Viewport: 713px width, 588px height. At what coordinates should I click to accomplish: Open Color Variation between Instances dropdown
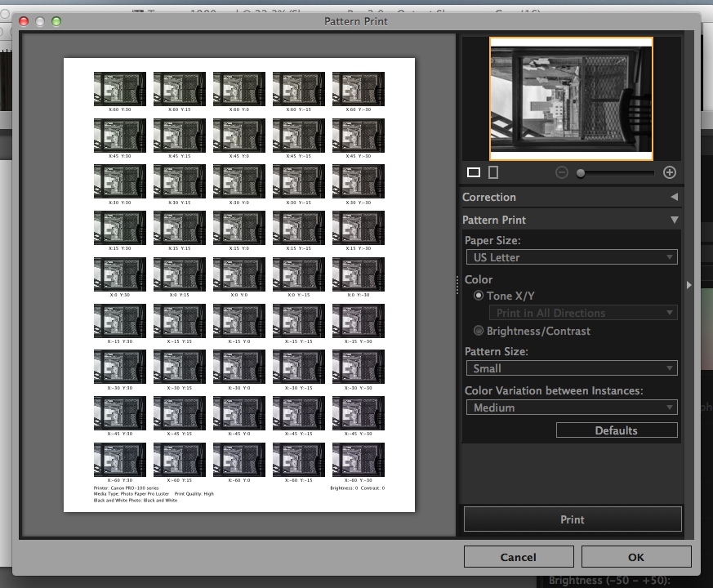[572, 408]
